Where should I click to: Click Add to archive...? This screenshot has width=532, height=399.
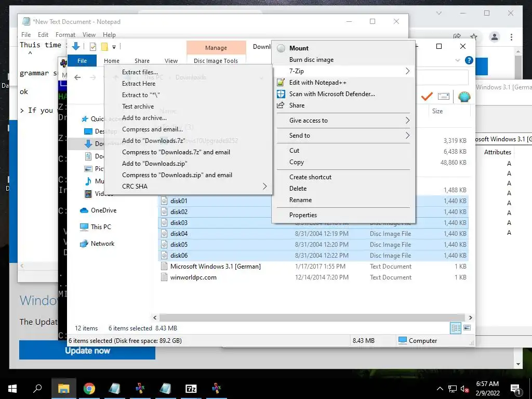(x=188, y=118)
